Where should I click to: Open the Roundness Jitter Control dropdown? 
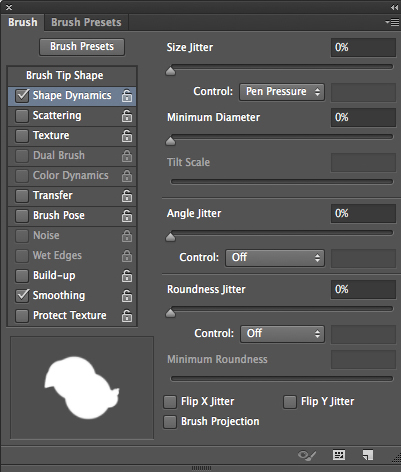282,334
